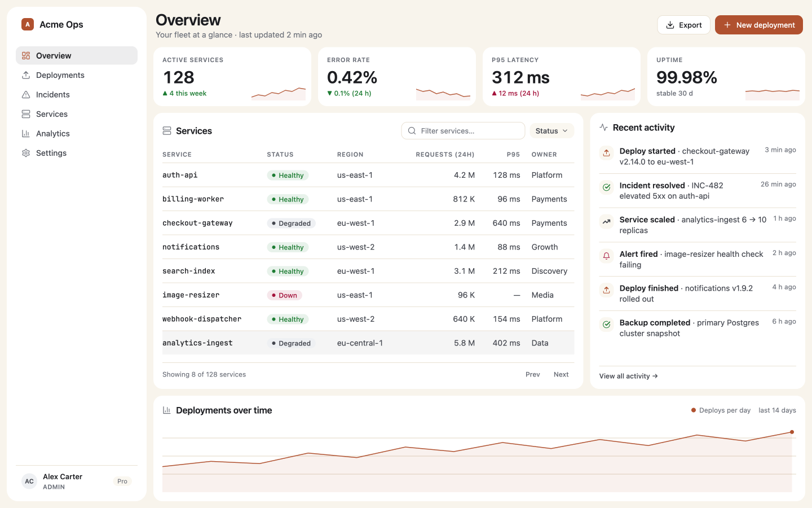Image resolution: width=812 pixels, height=508 pixels.
Task: Open Incidents from the sidebar
Action: point(77,95)
